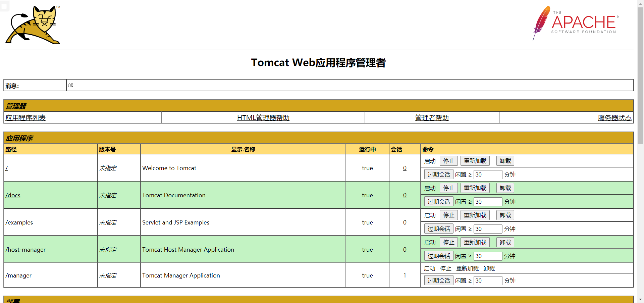The height and width of the screenshot is (303, 644).
Task: Click the 运行中 column header
Action: (x=367, y=149)
